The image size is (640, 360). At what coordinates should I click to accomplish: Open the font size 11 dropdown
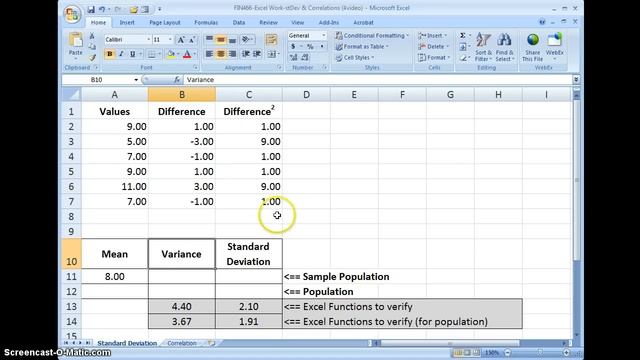point(170,40)
